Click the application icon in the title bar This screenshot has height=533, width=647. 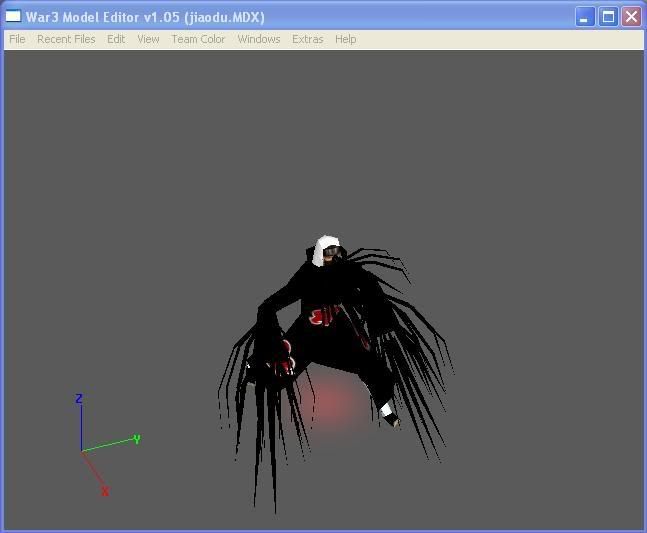[x=13, y=17]
